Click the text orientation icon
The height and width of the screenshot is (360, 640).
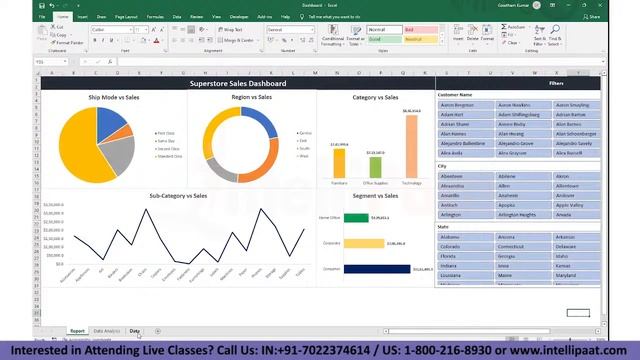[x=202, y=29]
